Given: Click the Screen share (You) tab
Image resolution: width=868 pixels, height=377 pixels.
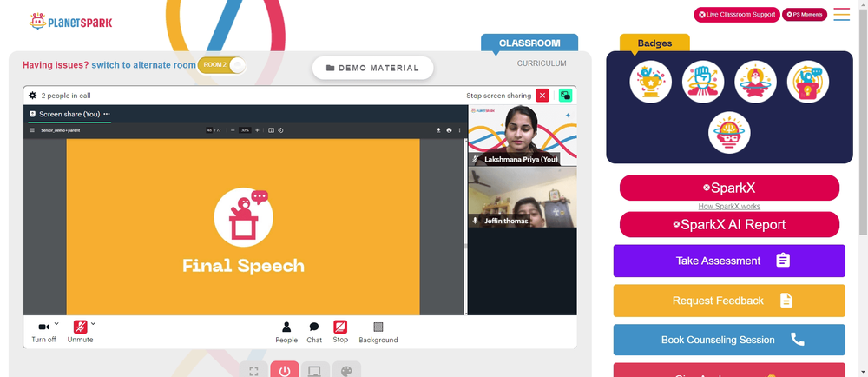Looking at the screenshot, I should coord(69,114).
